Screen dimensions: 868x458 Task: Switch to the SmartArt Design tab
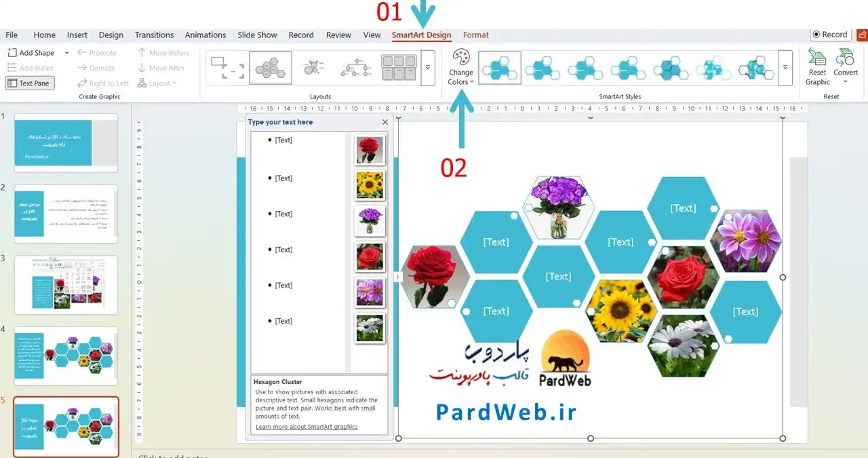click(421, 35)
